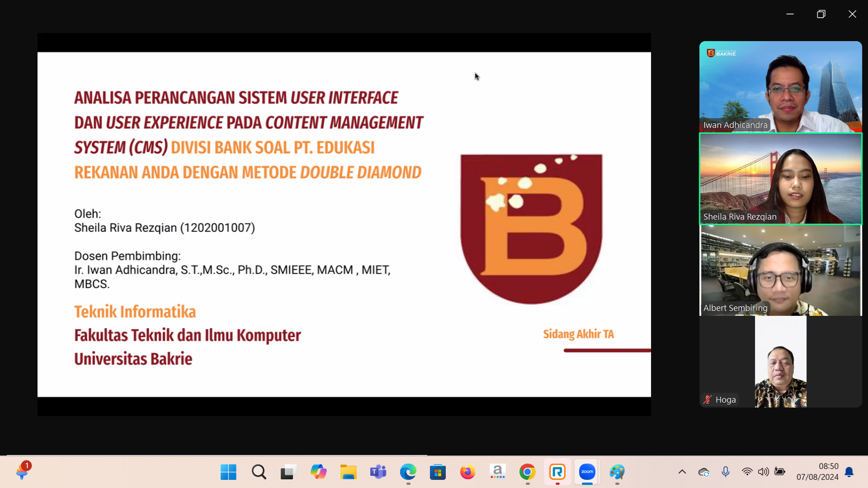Click the student name 'Sheila Riva Rezqian (1202001007)'
Image resolution: width=868 pixels, height=488 pixels.
(x=165, y=228)
